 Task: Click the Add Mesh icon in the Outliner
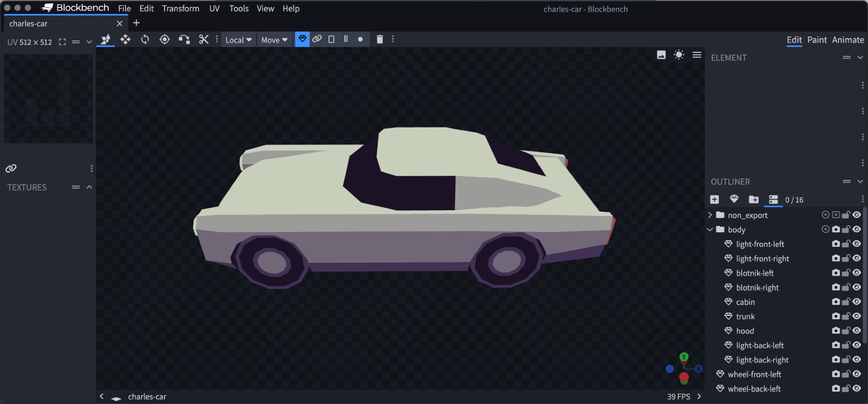(x=734, y=199)
